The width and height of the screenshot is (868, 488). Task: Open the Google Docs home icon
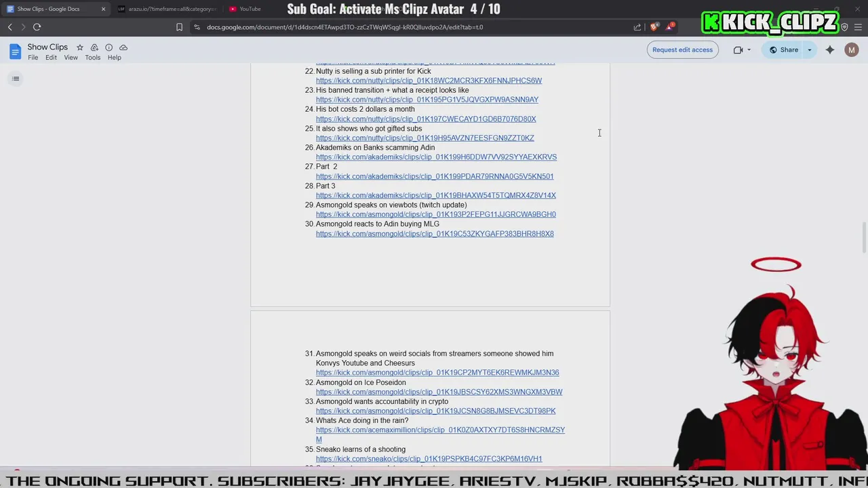click(15, 52)
